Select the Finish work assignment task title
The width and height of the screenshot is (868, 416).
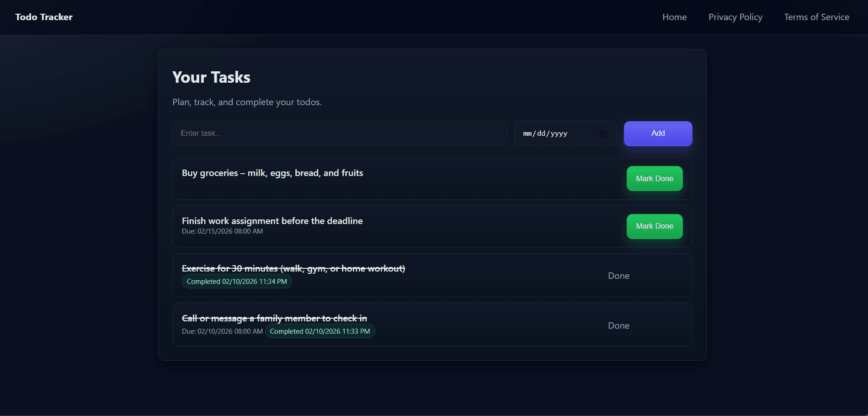pyautogui.click(x=272, y=221)
